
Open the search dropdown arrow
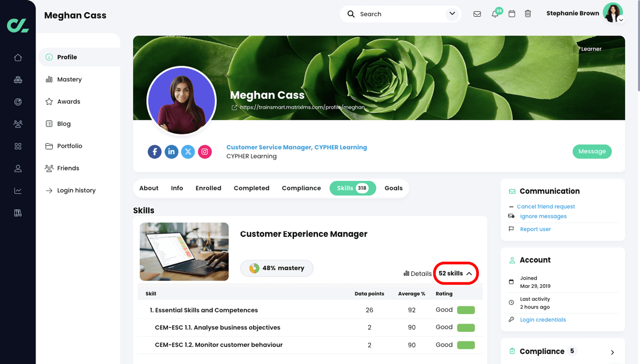pyautogui.click(x=452, y=13)
